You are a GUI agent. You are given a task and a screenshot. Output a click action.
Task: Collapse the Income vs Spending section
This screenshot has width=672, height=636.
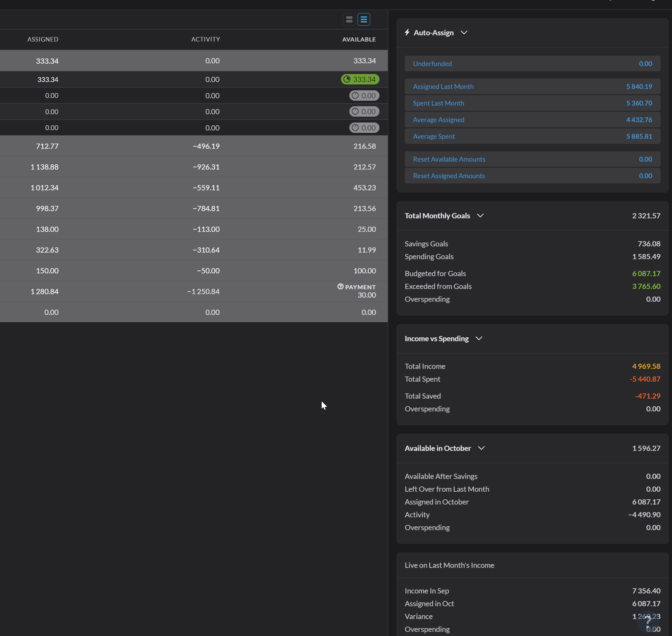(479, 338)
